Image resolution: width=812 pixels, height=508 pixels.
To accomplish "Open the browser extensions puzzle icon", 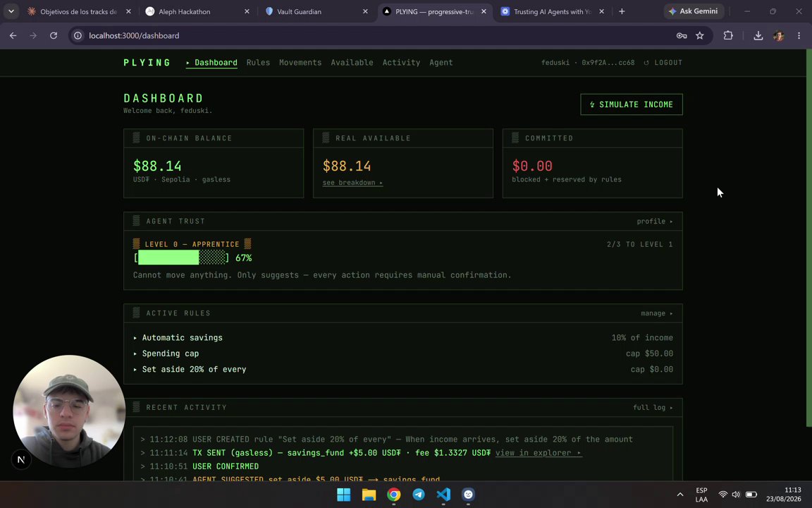I will (728, 35).
